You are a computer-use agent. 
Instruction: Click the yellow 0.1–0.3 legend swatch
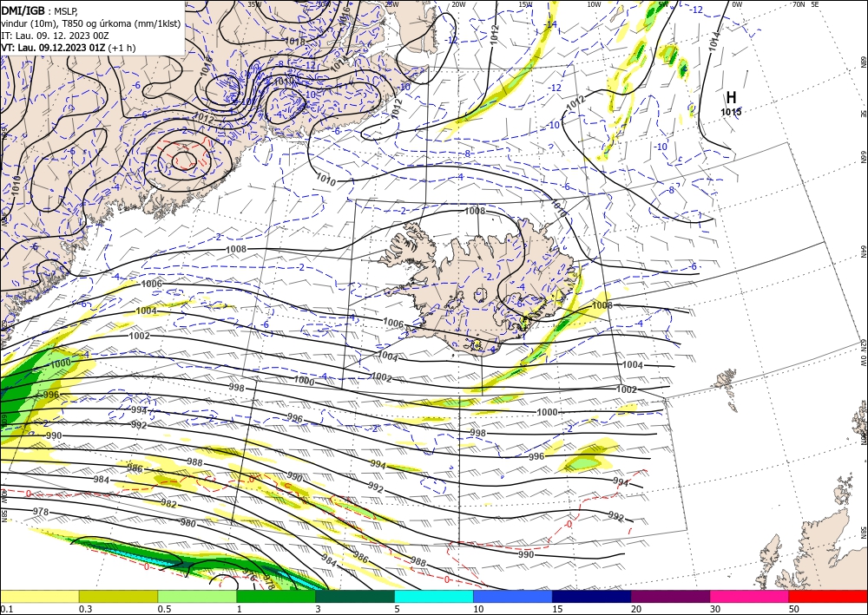pyautogui.click(x=39, y=596)
